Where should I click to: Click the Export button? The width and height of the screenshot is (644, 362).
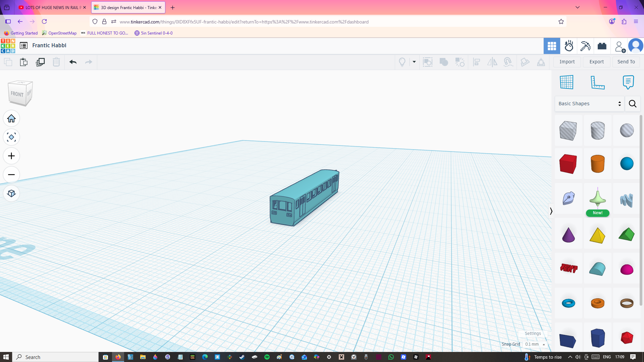pos(596,62)
